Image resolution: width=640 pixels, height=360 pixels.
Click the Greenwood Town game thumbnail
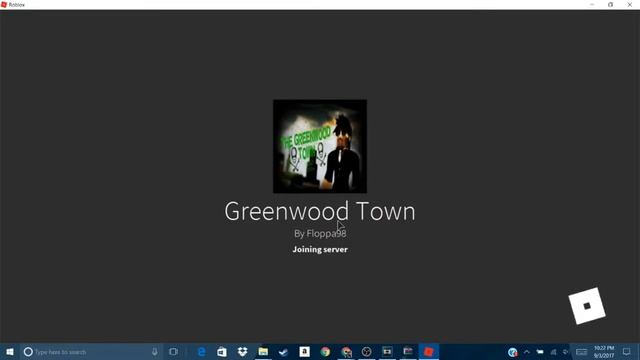click(x=320, y=146)
